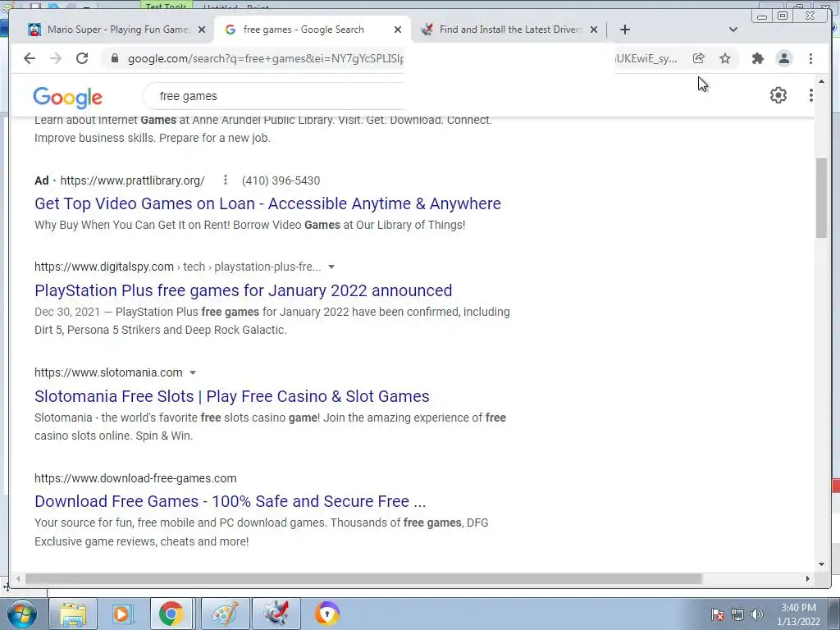Click the padlock site info icon
The image size is (840, 630).
(x=114, y=58)
